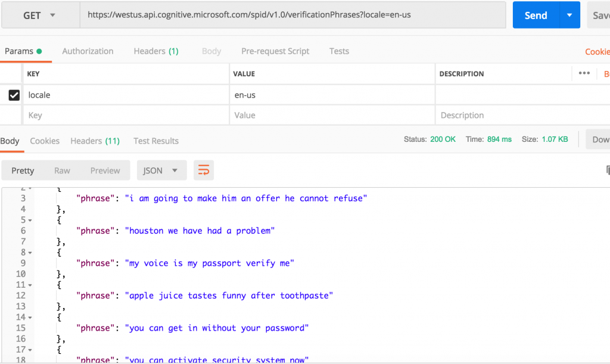
Task: Click the three-dots column options icon
Action: 584,73
